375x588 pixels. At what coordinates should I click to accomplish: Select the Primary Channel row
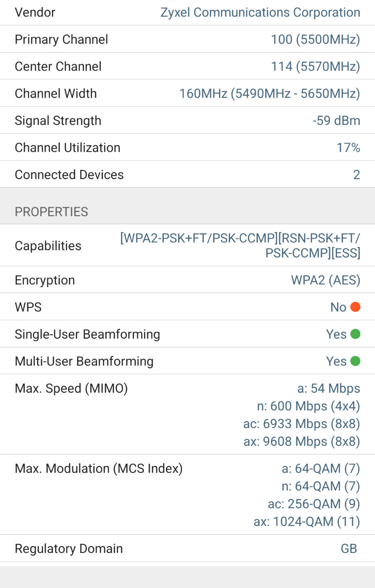click(187, 39)
